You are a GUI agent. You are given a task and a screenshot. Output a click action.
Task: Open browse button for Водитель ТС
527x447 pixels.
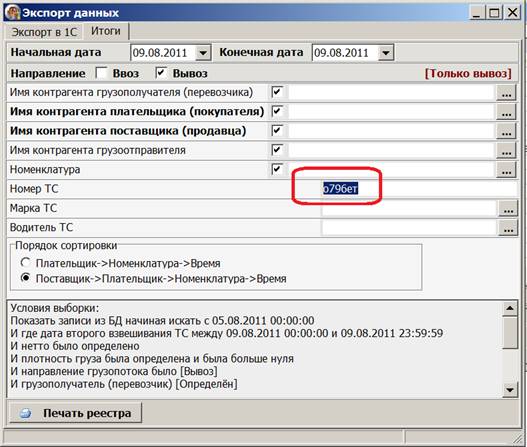click(x=508, y=228)
